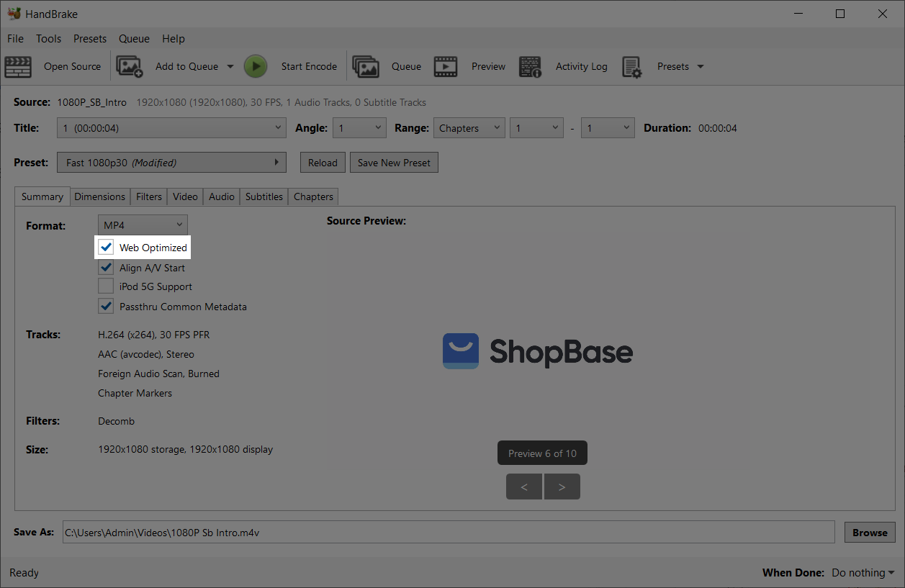Viewport: 905px width, 588px height.
Task: Click the Preview film-strip icon
Action: 446,66
